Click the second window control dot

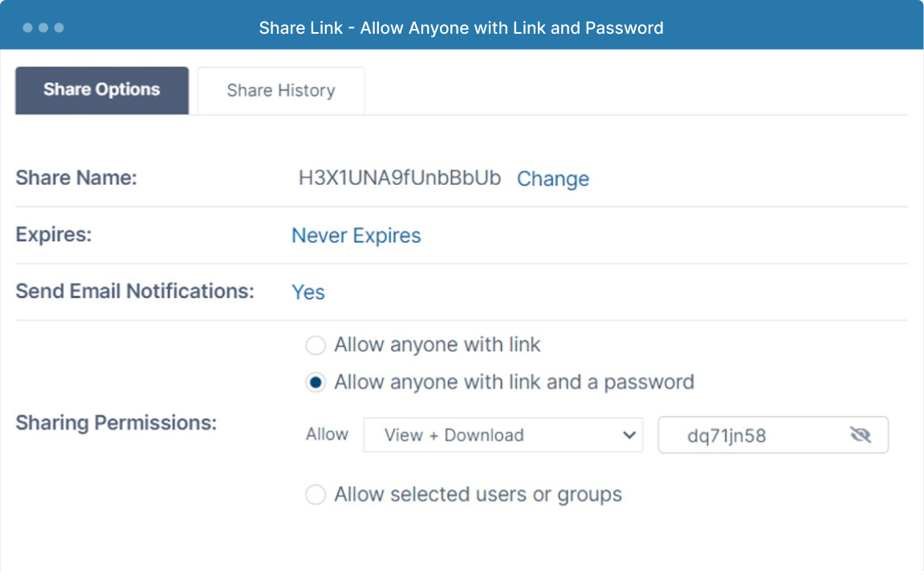[x=43, y=27]
